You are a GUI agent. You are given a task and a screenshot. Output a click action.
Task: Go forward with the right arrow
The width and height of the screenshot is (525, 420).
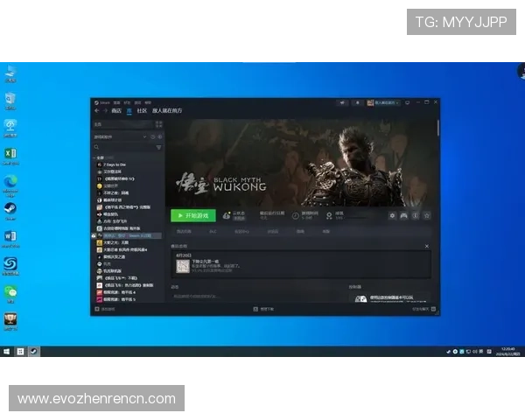[106, 111]
